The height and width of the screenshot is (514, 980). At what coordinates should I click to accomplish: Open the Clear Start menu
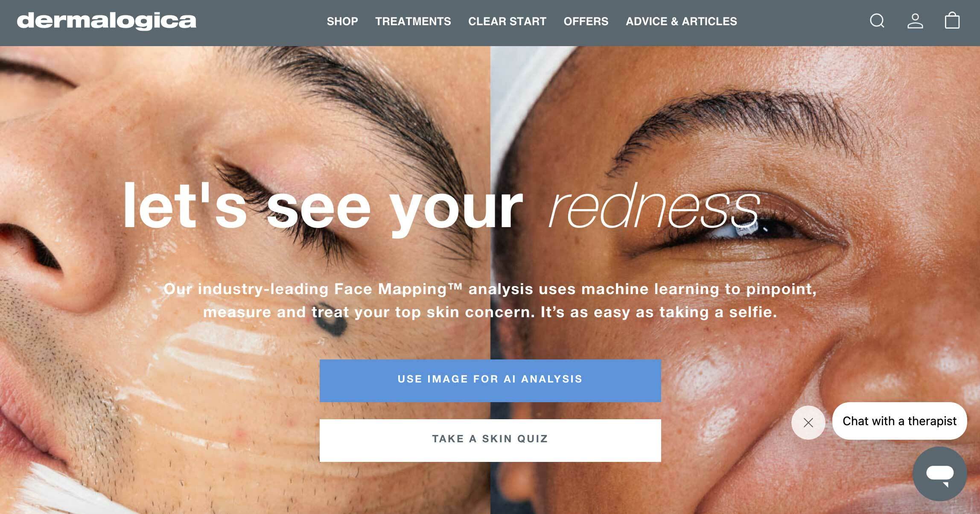[x=507, y=21]
